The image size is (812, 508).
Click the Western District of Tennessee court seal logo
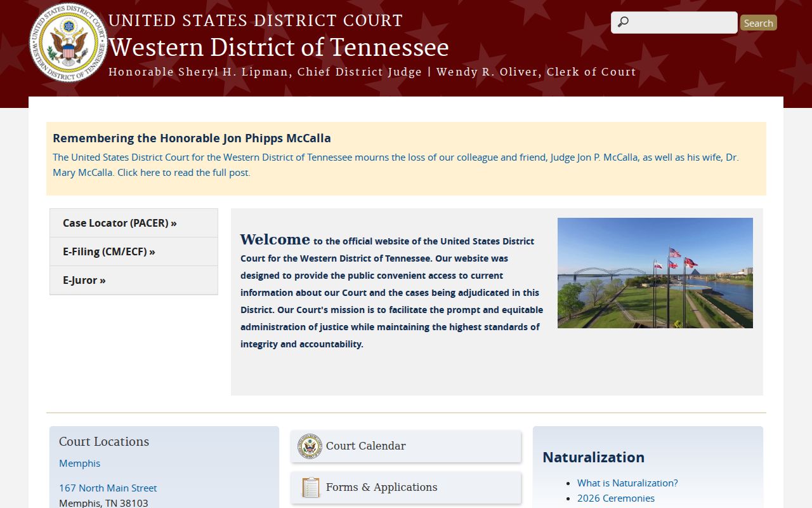pos(69,43)
